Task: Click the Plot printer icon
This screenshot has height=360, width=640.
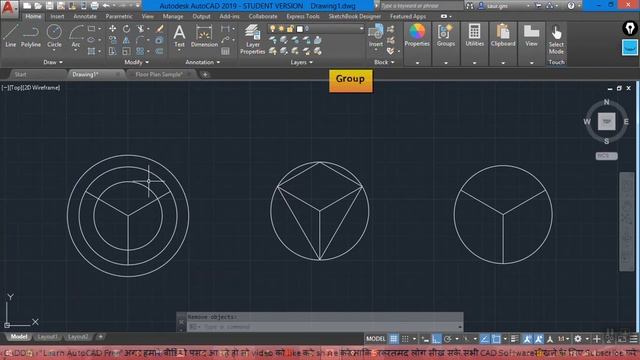Action: (94, 6)
